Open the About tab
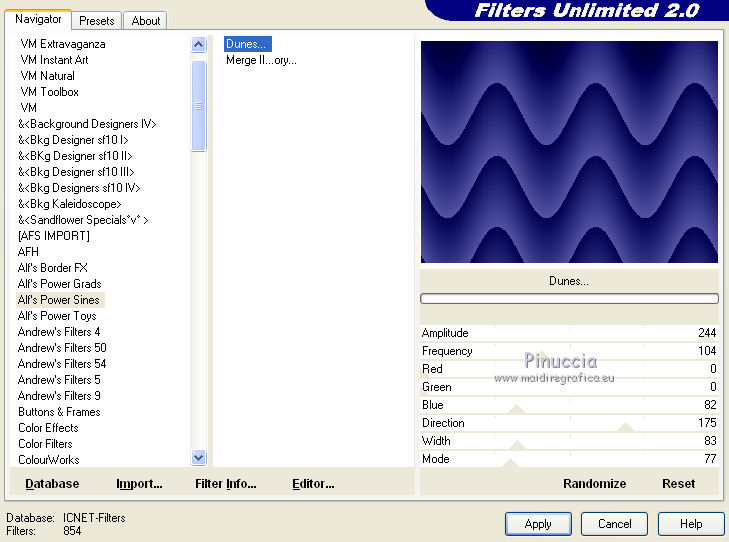729x542 pixels. [x=146, y=21]
